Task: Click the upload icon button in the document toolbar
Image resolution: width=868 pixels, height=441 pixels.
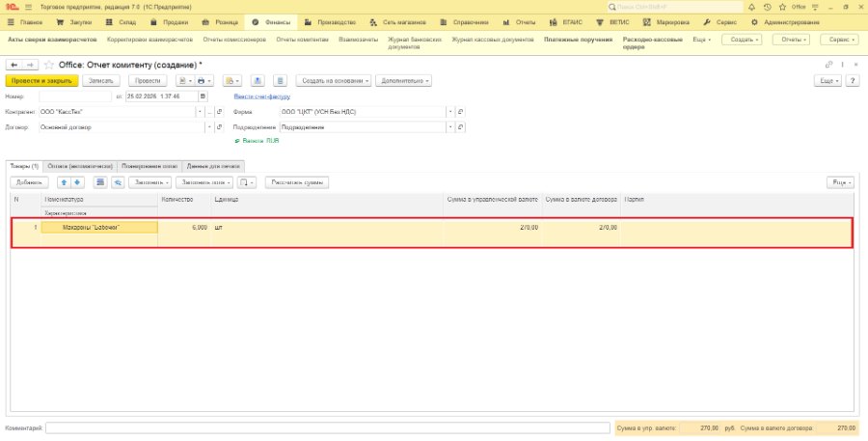Action: pyautogui.click(x=257, y=81)
